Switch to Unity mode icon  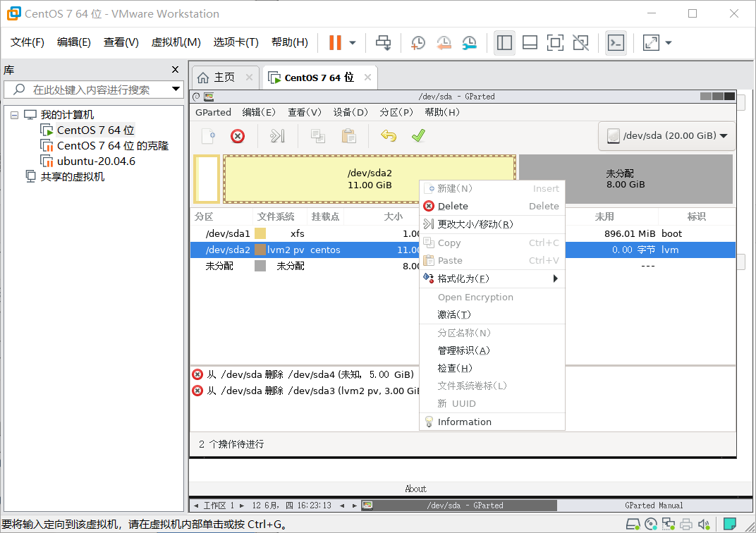(581, 43)
